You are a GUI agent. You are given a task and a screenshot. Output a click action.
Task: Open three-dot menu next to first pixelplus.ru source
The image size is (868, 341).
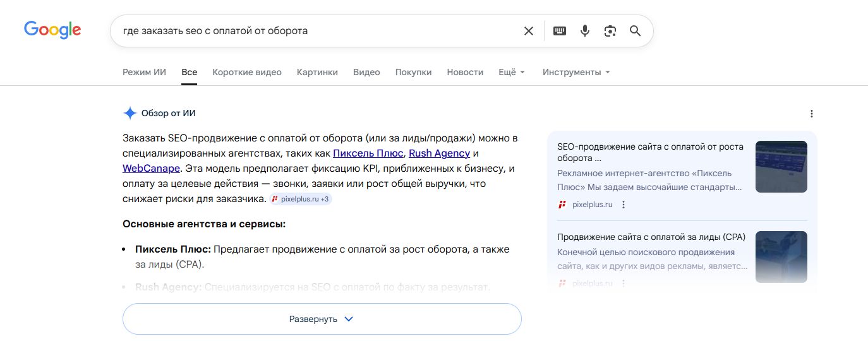coord(624,205)
